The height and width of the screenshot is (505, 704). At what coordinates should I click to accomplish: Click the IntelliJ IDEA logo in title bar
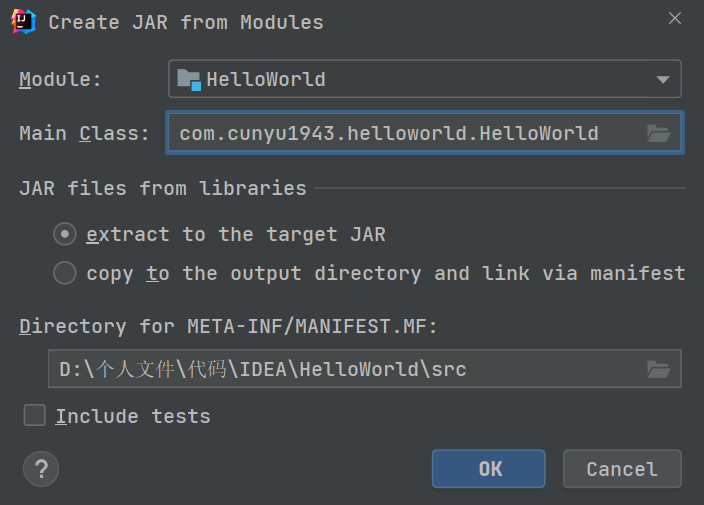tap(24, 21)
